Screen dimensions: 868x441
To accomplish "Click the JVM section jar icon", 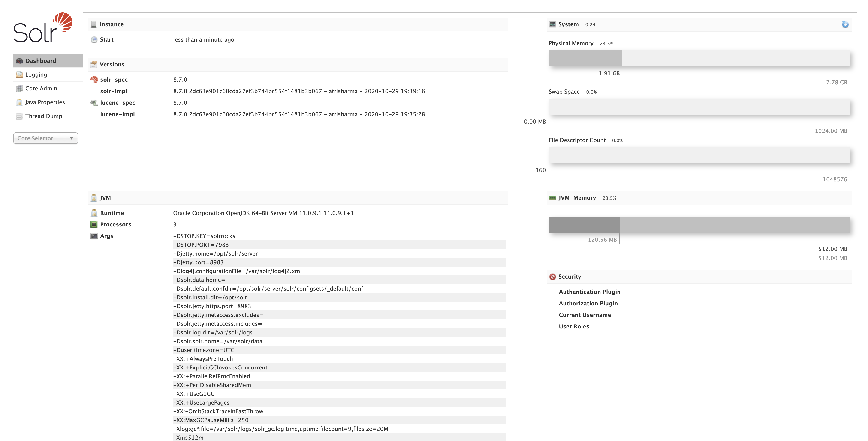I will 94,198.
